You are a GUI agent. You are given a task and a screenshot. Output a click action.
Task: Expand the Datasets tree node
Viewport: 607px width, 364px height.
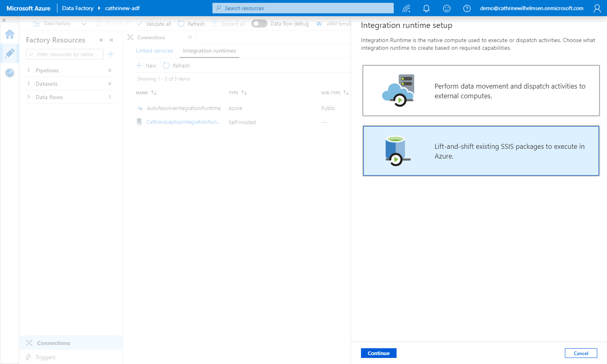29,84
